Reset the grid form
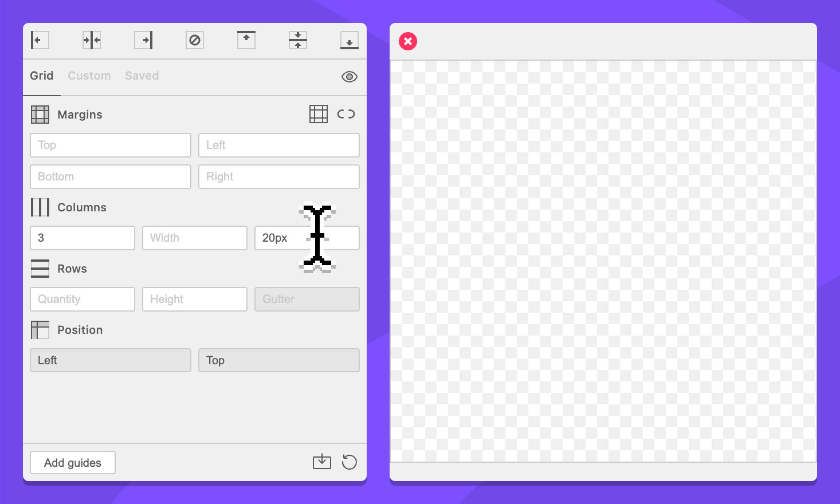840x504 pixels. click(350, 462)
